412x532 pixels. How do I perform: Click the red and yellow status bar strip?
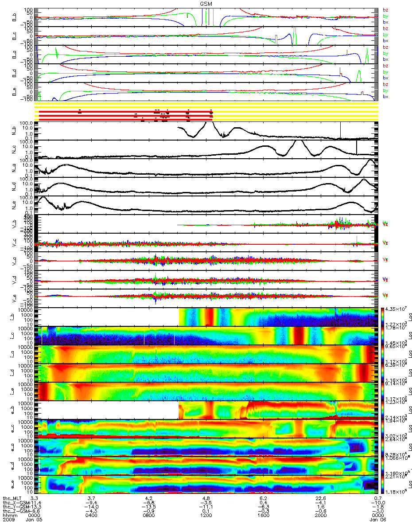click(x=206, y=112)
